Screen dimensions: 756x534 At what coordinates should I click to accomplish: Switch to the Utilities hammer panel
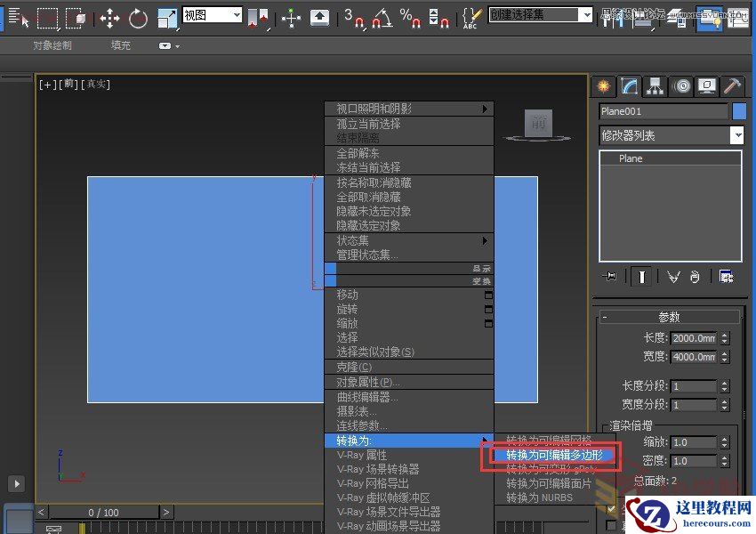(x=734, y=86)
